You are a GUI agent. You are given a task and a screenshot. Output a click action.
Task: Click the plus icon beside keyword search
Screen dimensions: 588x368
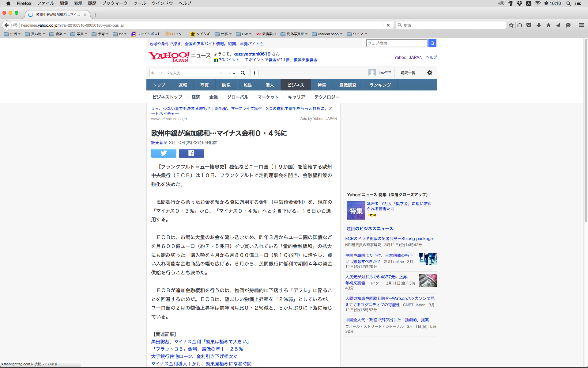(x=254, y=73)
